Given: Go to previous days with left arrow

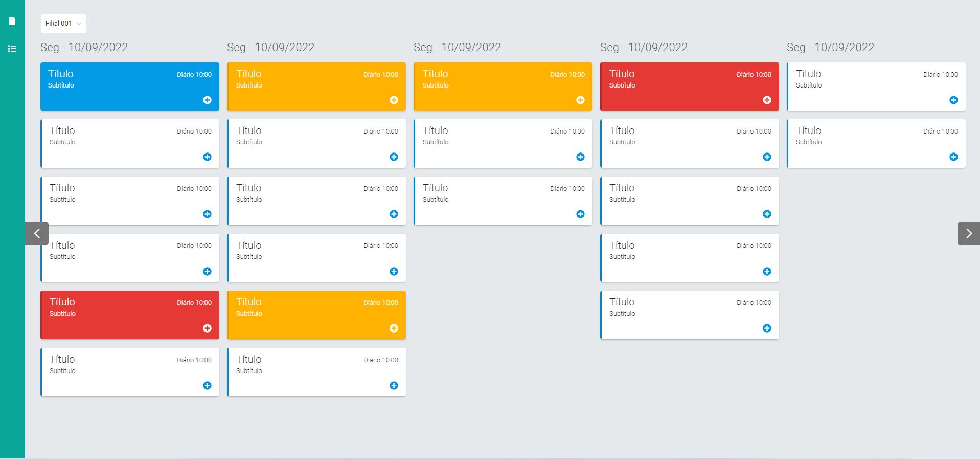Looking at the screenshot, I should (37, 233).
